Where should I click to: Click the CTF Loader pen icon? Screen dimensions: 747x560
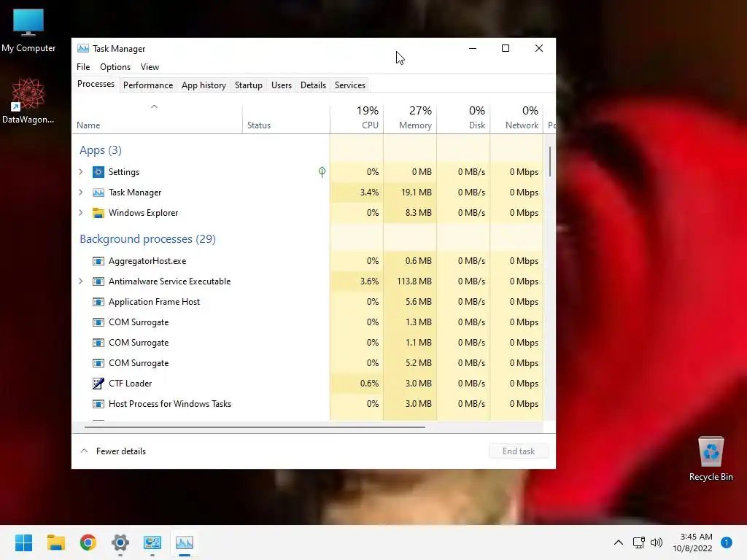tap(98, 384)
